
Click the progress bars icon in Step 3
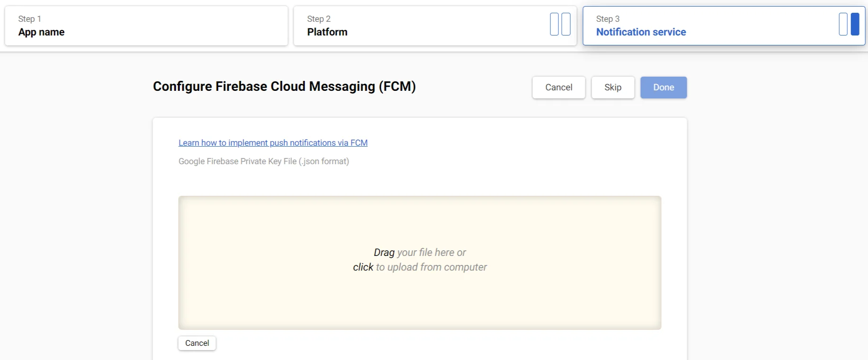coord(849,24)
